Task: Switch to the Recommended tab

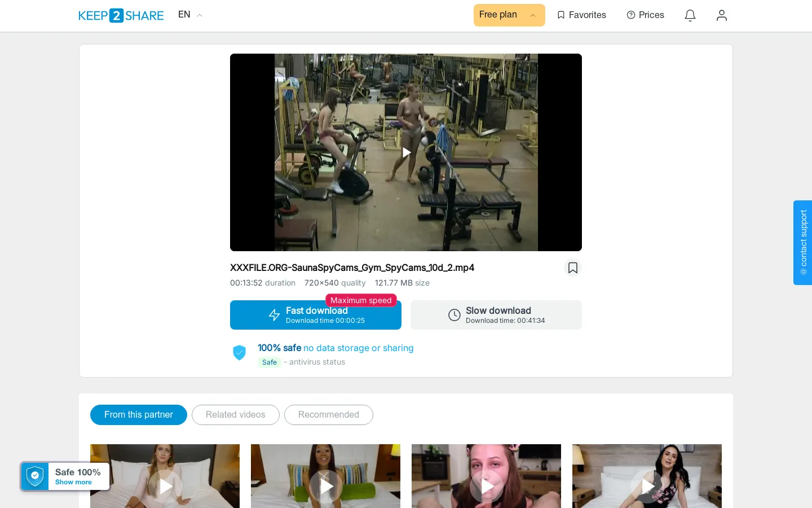Action: (x=329, y=415)
